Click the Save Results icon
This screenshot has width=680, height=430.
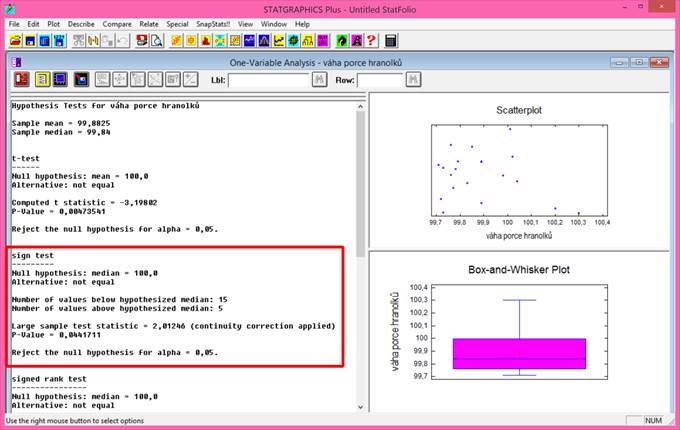[81, 79]
